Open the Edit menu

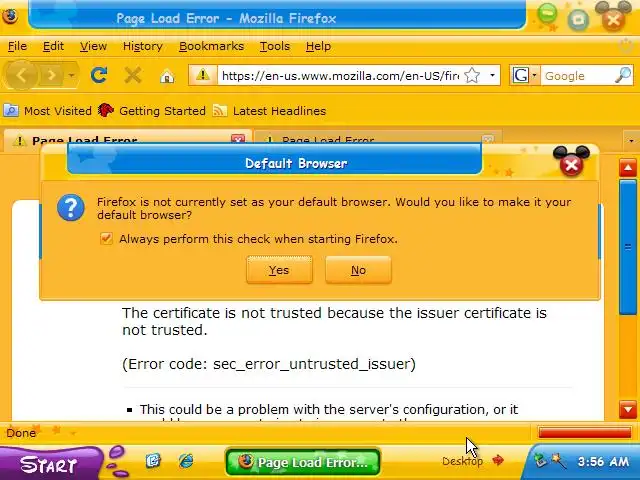pos(53,46)
